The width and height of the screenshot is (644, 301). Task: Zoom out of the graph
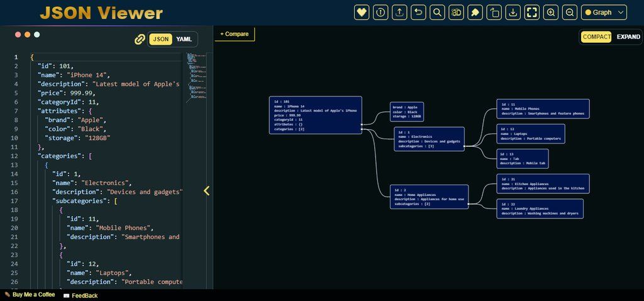coord(570,13)
